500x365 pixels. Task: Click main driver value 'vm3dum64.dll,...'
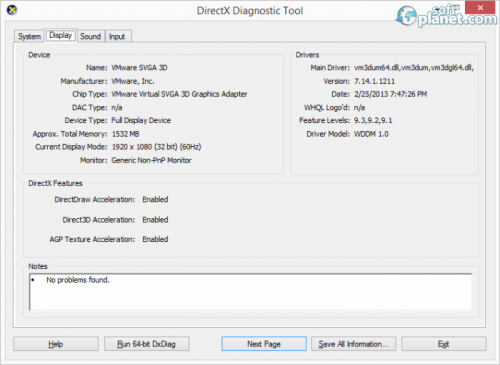point(414,68)
